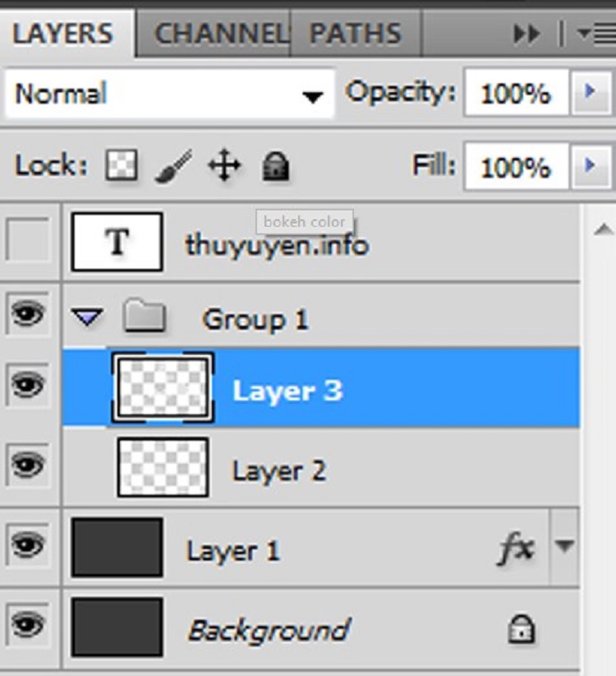Click the Group 1 folder icon
616x676 pixels.
pyautogui.click(x=144, y=316)
